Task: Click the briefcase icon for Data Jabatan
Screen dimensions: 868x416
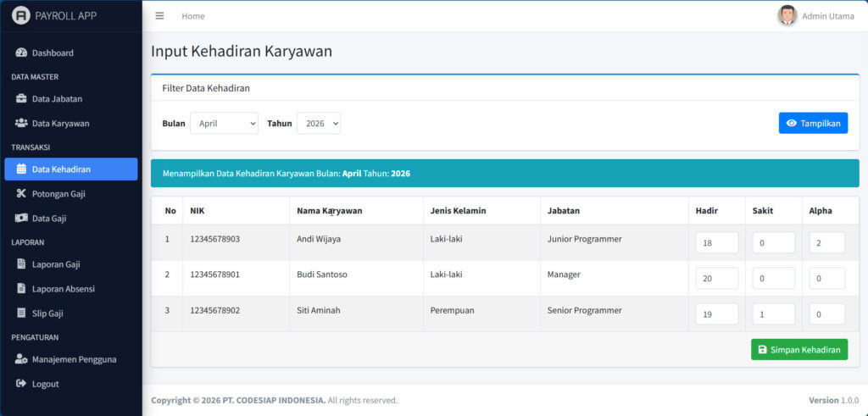Action: pos(22,98)
